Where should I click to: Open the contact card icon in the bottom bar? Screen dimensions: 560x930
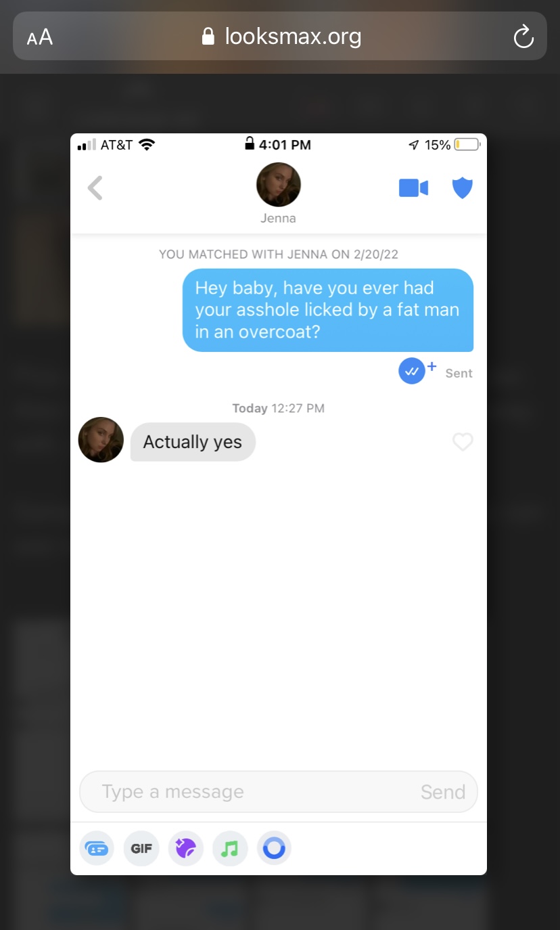pos(97,848)
